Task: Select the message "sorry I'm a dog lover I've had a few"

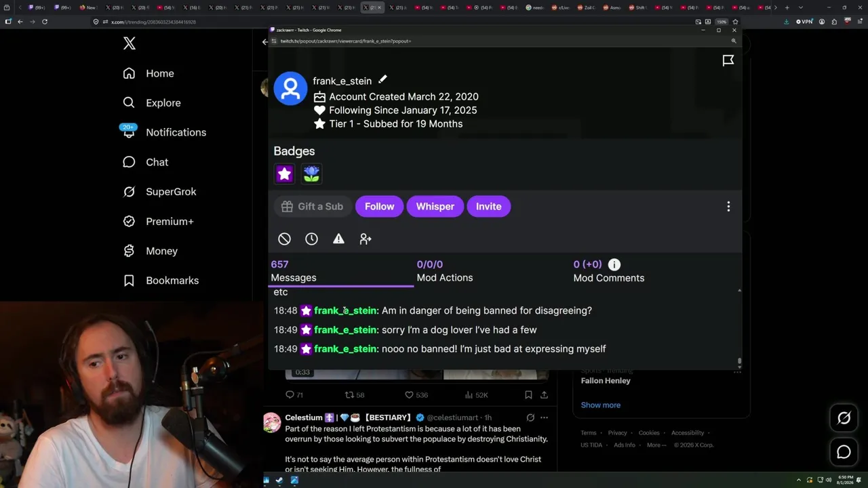Action: click(x=459, y=329)
